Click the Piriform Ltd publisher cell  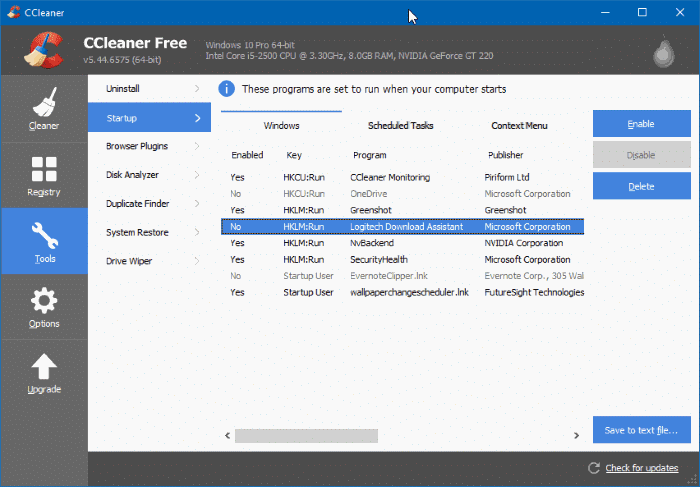(x=507, y=177)
